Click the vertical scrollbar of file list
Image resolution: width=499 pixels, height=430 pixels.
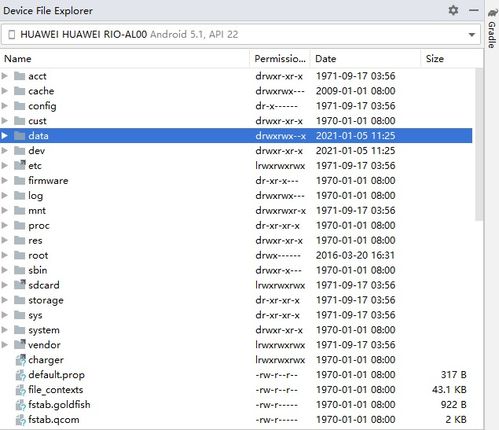(x=479, y=144)
